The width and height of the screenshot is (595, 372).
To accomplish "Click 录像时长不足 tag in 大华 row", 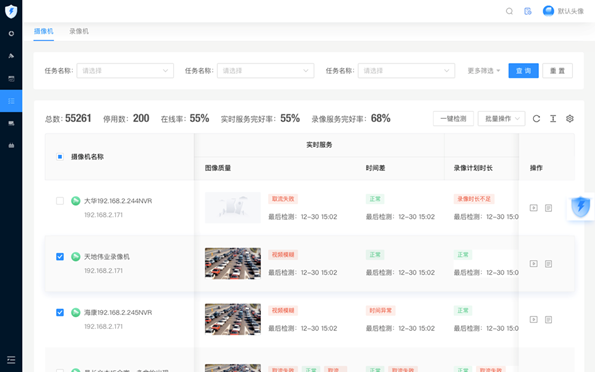I will [474, 199].
